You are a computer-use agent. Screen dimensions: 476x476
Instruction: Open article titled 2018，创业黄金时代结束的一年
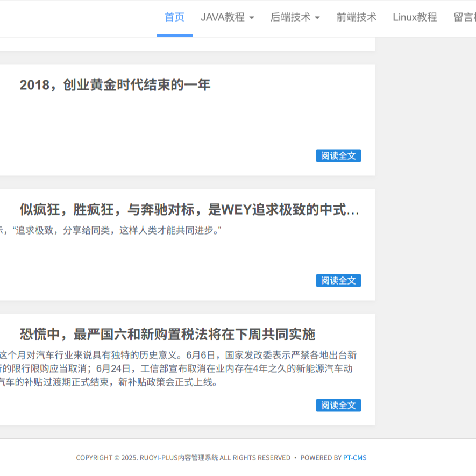[x=115, y=85]
